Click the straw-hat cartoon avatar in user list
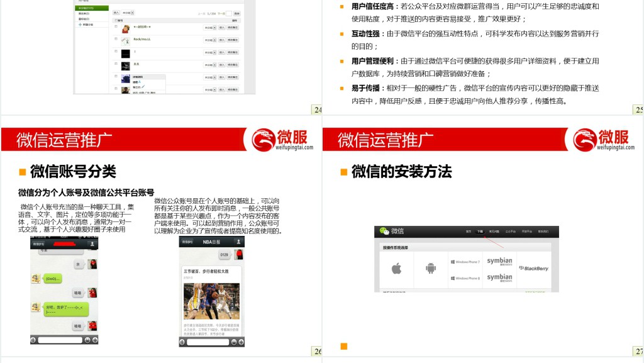644x363 pixels. coord(126,29)
